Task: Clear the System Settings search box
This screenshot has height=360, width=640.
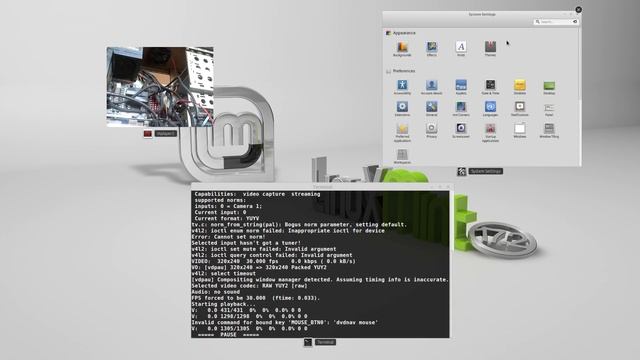Action: 575,22
